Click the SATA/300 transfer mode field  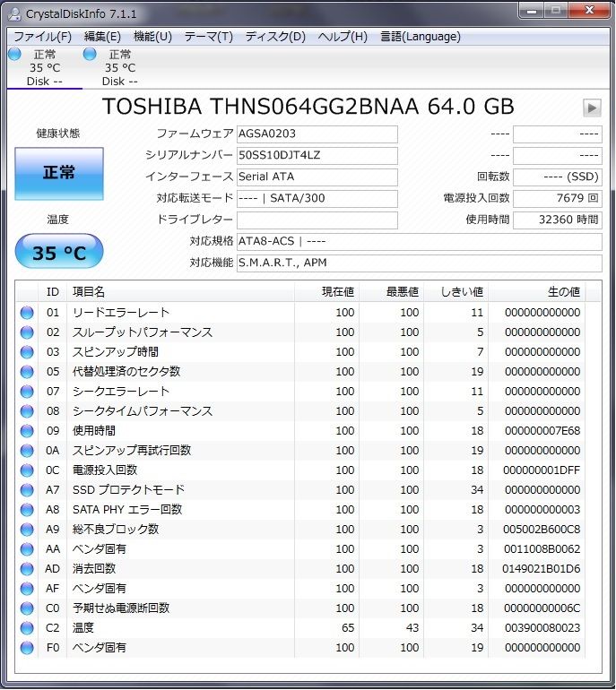pyautogui.click(x=317, y=198)
